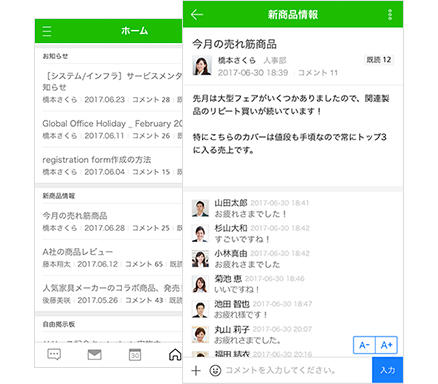The height and width of the screenshot is (384, 438).
Task: Tap the plus attachment icon beside comment field
Action: coord(196,370)
